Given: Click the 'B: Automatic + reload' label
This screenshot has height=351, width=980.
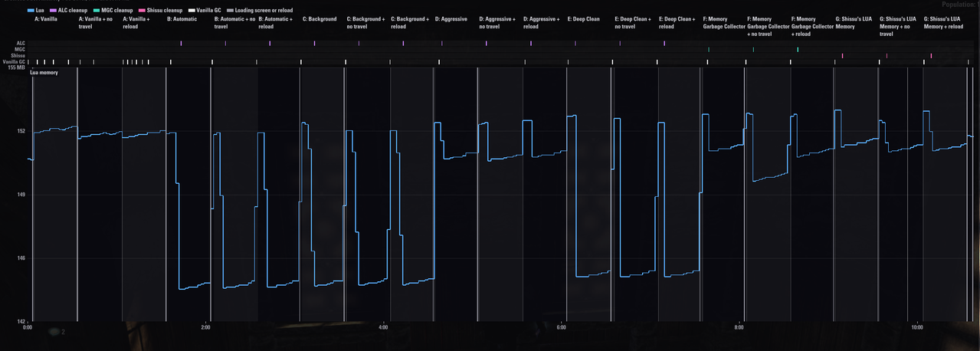Looking at the screenshot, I should [277, 23].
